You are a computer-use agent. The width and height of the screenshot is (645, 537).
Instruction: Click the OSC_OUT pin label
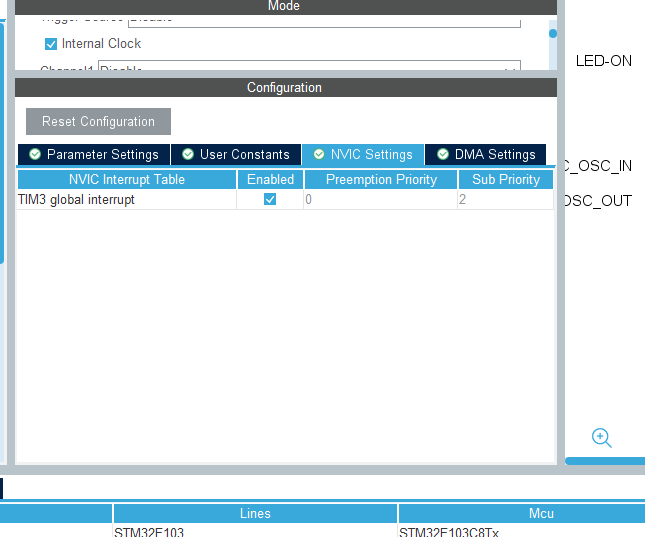click(599, 201)
